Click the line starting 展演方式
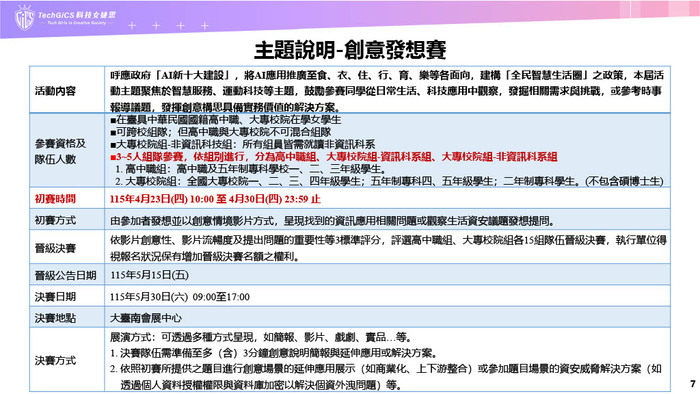The width and height of the screenshot is (700, 394). coord(261,337)
